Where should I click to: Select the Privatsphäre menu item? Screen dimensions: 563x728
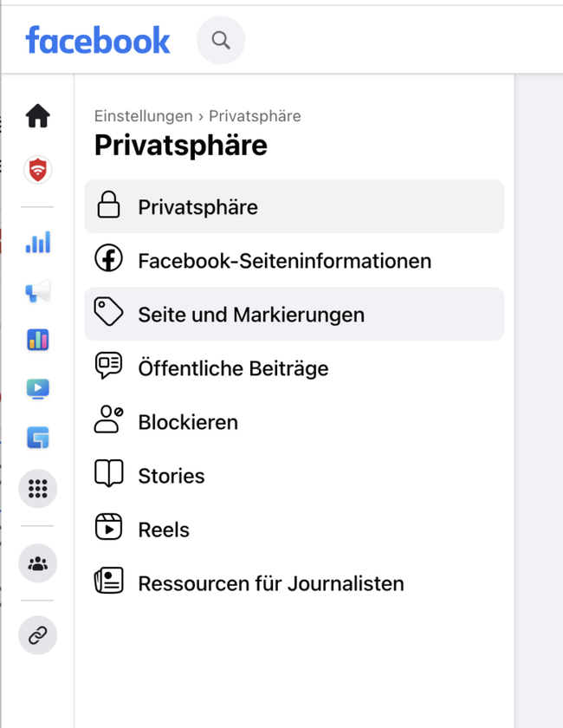coord(294,207)
